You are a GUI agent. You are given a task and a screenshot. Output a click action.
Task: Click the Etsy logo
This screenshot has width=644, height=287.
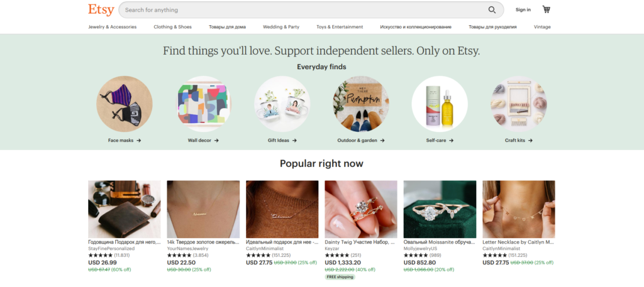coord(101,10)
